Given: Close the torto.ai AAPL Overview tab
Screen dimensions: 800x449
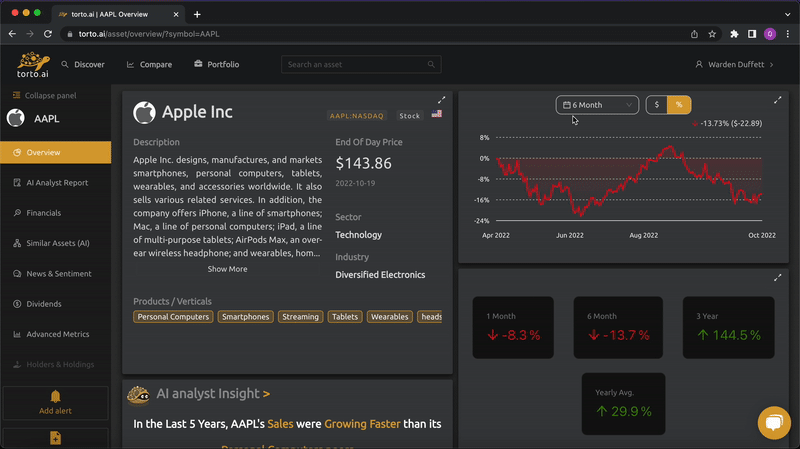Looking at the screenshot, I should (176, 14).
